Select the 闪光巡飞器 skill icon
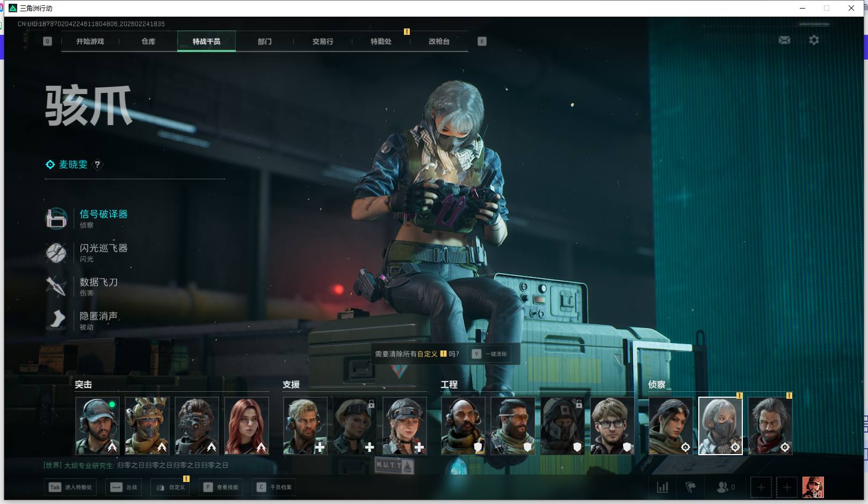Image resolution: width=868 pixels, height=504 pixels. click(56, 252)
